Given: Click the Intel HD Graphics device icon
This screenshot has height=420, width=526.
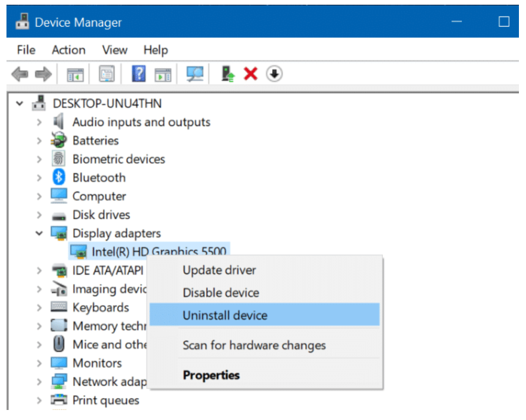Looking at the screenshot, I should point(78,252).
